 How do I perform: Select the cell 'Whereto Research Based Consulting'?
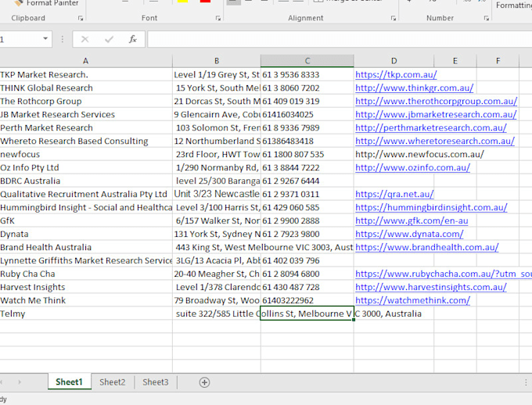tap(86, 141)
